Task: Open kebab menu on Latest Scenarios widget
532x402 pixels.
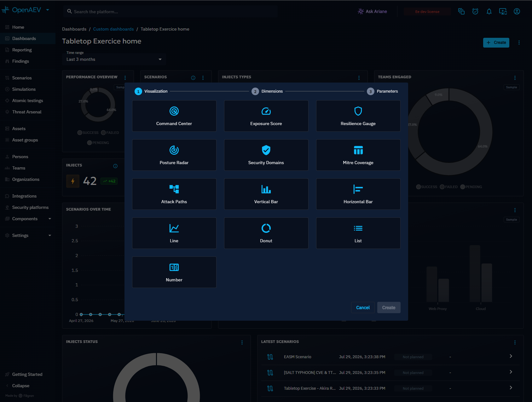Action: click(515, 342)
